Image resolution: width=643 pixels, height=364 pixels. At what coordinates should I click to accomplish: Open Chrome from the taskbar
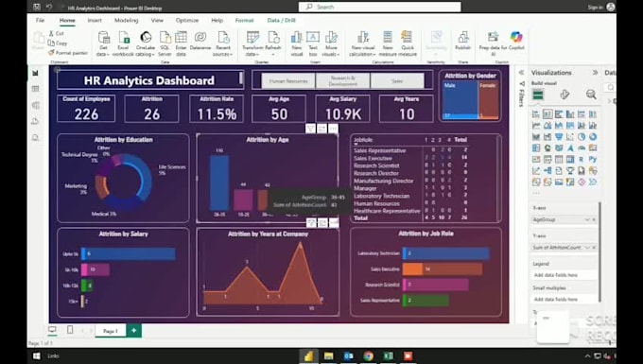click(368, 355)
